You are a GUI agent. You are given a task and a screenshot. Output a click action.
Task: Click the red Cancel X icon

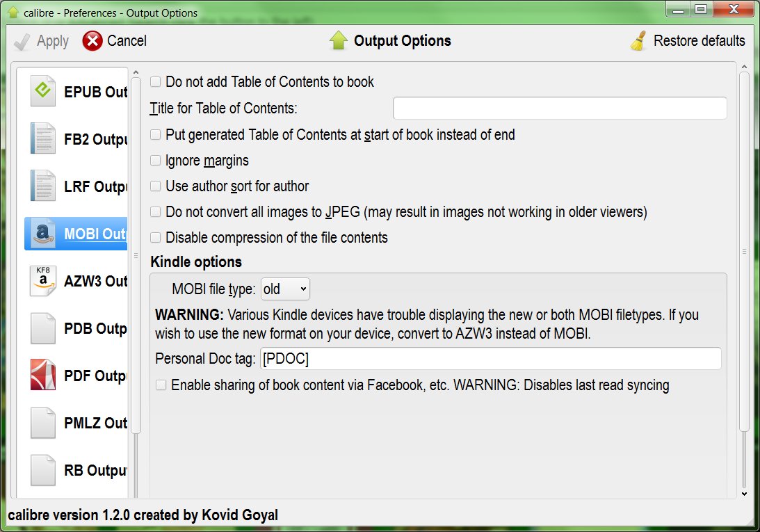92,41
